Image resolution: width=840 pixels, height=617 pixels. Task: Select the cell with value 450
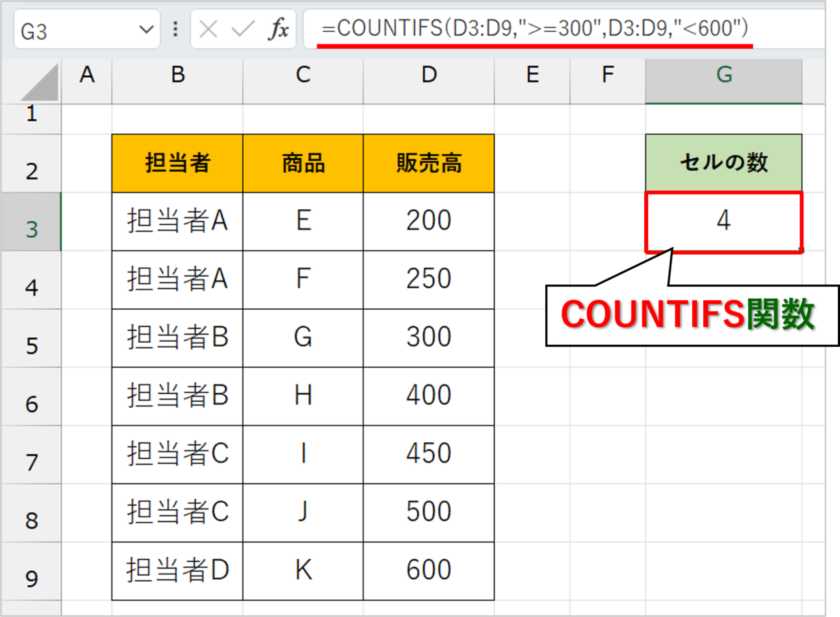[429, 454]
